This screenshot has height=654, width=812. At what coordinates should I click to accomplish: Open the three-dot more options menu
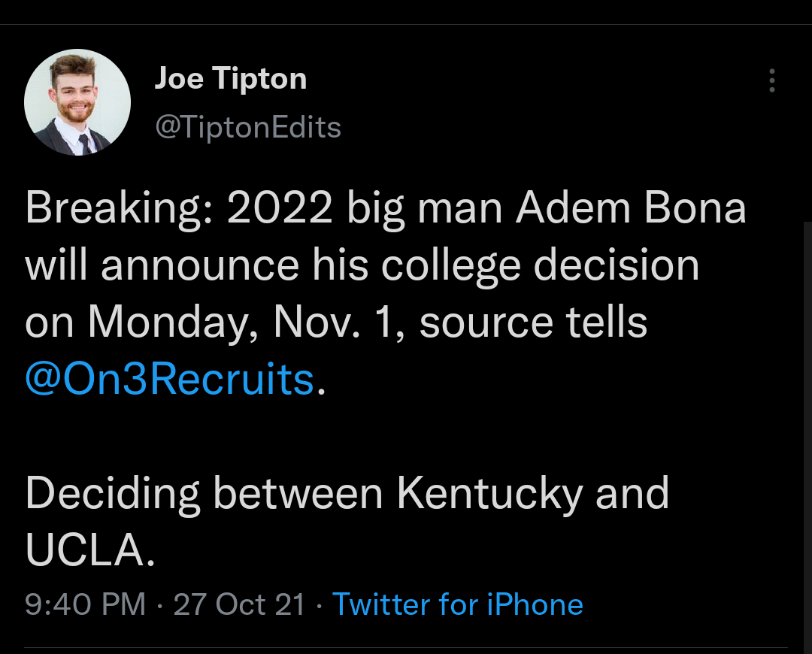coord(771,80)
